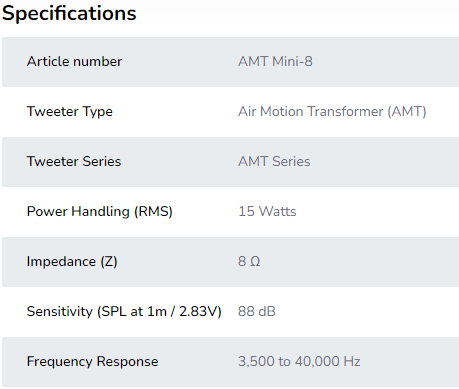Click the AMT Mini-8 value

pyautogui.click(x=275, y=61)
